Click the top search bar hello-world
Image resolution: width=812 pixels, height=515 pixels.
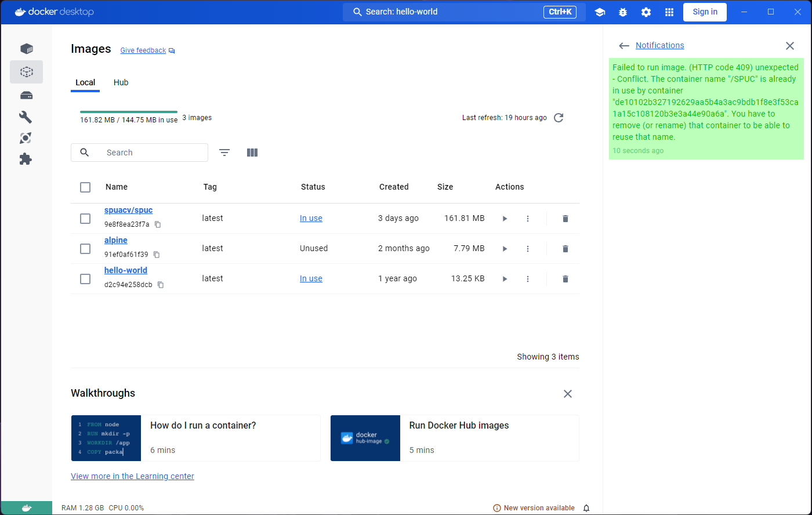464,12
